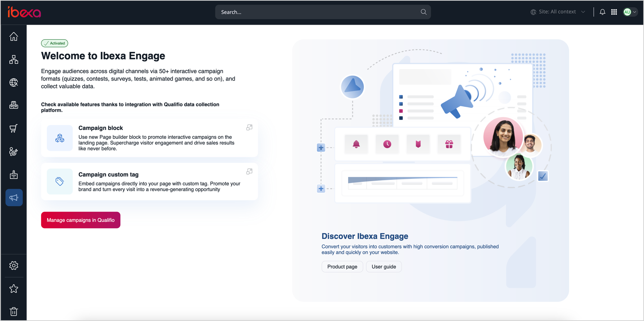The image size is (644, 321).
Task: Open the Customer targeting icon in sidebar
Action: coord(14,152)
